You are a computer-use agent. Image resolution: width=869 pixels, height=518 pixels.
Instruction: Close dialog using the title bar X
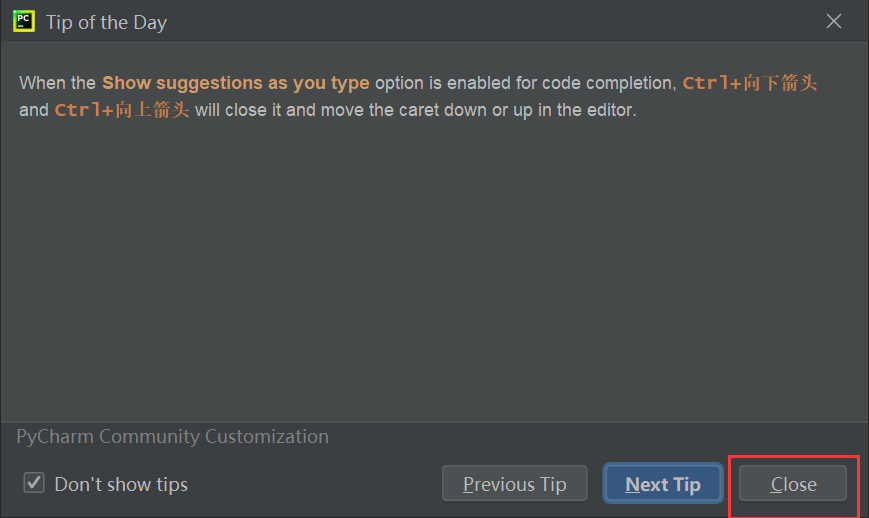coord(834,21)
